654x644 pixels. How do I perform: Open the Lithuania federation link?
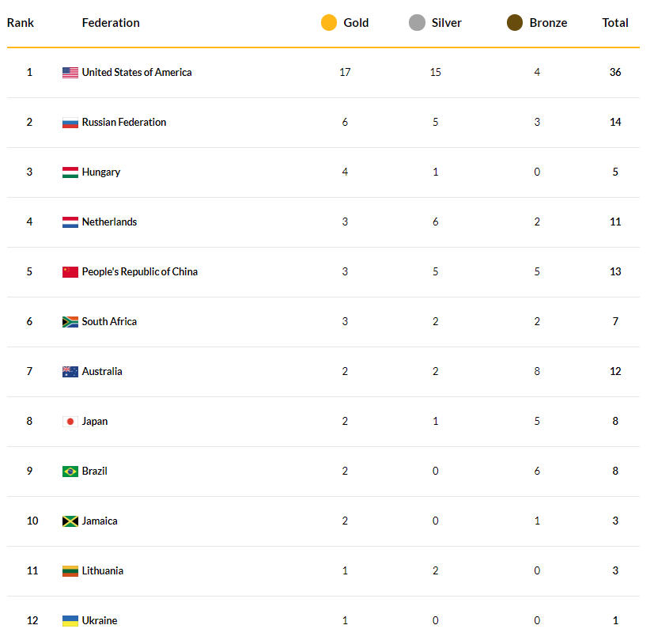pyautogui.click(x=102, y=570)
